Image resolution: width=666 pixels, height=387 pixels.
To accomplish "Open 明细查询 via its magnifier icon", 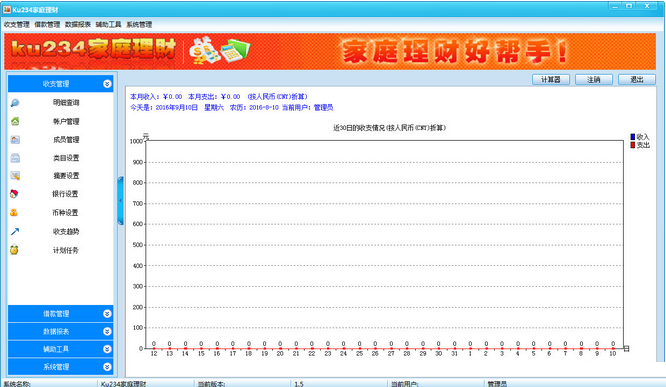I will click(x=15, y=103).
